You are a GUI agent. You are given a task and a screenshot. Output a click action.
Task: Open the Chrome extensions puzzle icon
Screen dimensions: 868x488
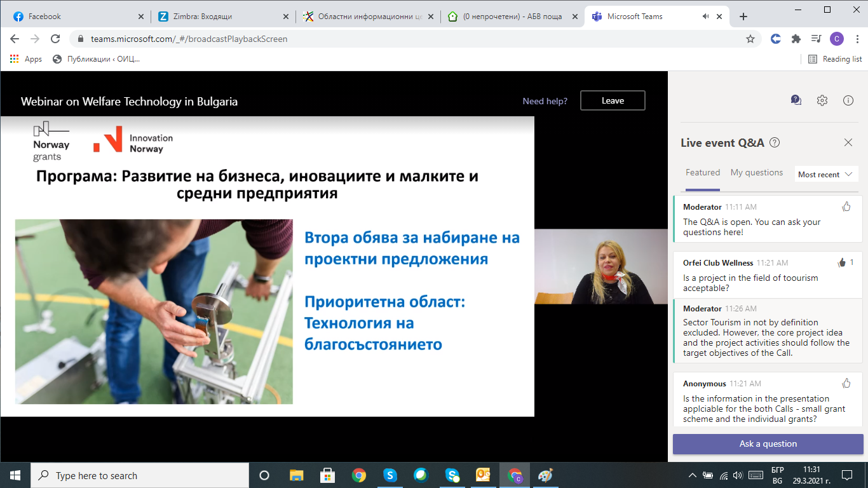pyautogui.click(x=796, y=39)
